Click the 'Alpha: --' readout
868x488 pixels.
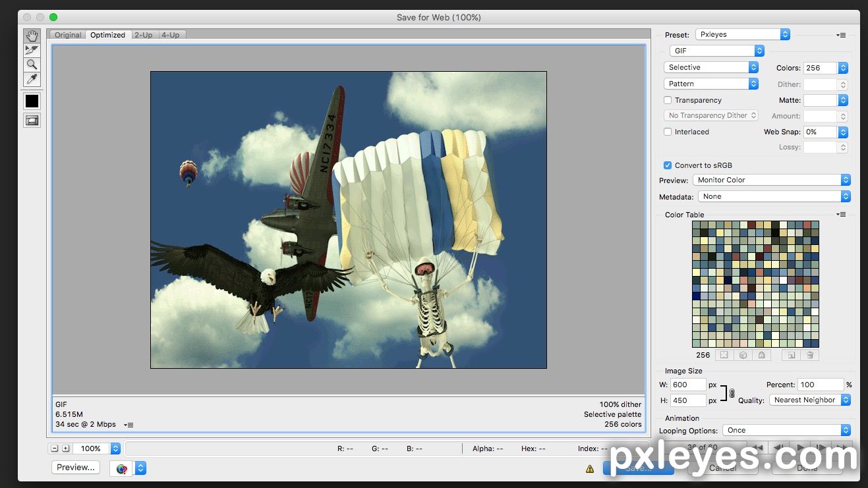pos(488,448)
